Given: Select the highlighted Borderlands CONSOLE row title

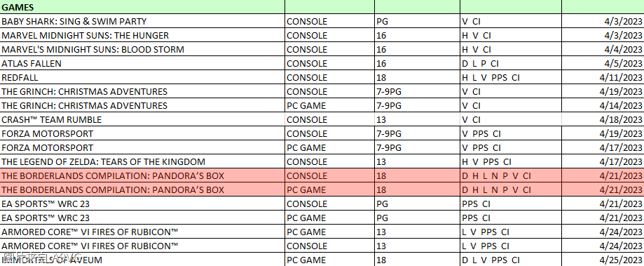Looking at the screenshot, I should (x=142, y=175).
